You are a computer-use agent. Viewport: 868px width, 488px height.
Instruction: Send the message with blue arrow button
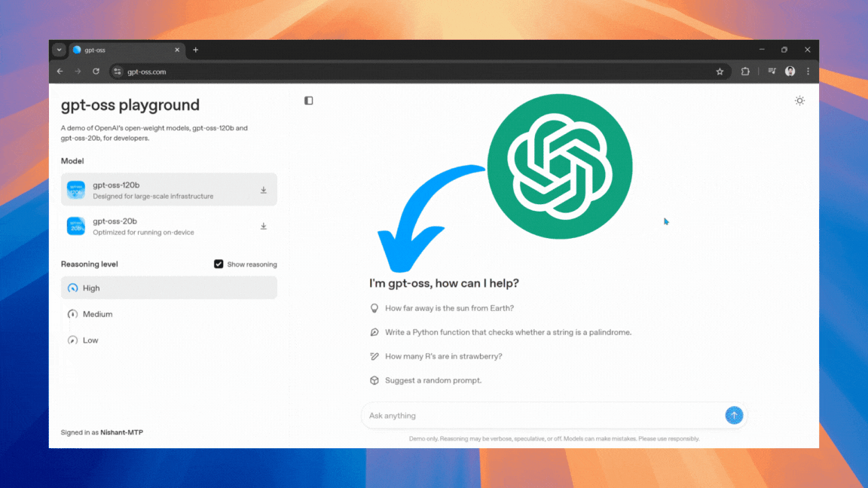pyautogui.click(x=734, y=415)
